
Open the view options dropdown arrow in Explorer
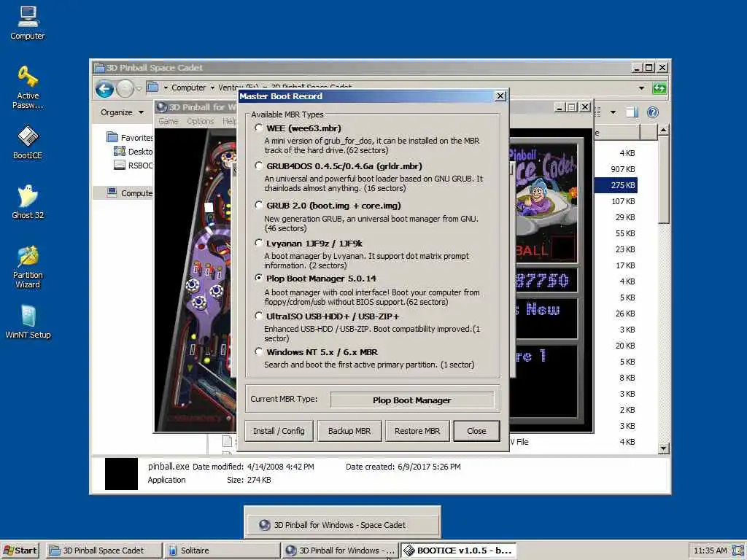pos(613,112)
